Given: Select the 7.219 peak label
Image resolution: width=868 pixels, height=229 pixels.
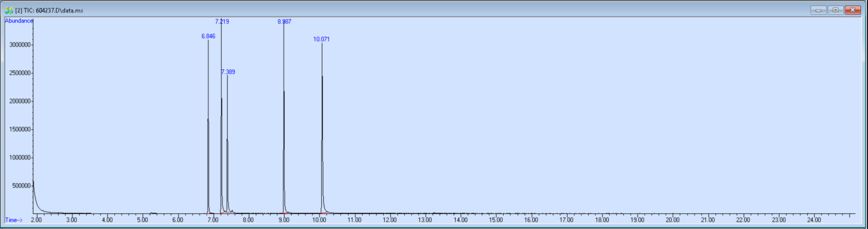Looking at the screenshot, I should coord(222,22).
